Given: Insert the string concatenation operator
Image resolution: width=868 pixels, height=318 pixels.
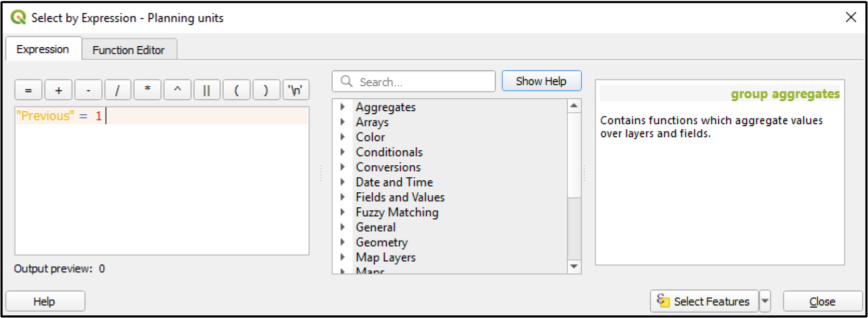Looking at the screenshot, I should pyautogui.click(x=207, y=90).
